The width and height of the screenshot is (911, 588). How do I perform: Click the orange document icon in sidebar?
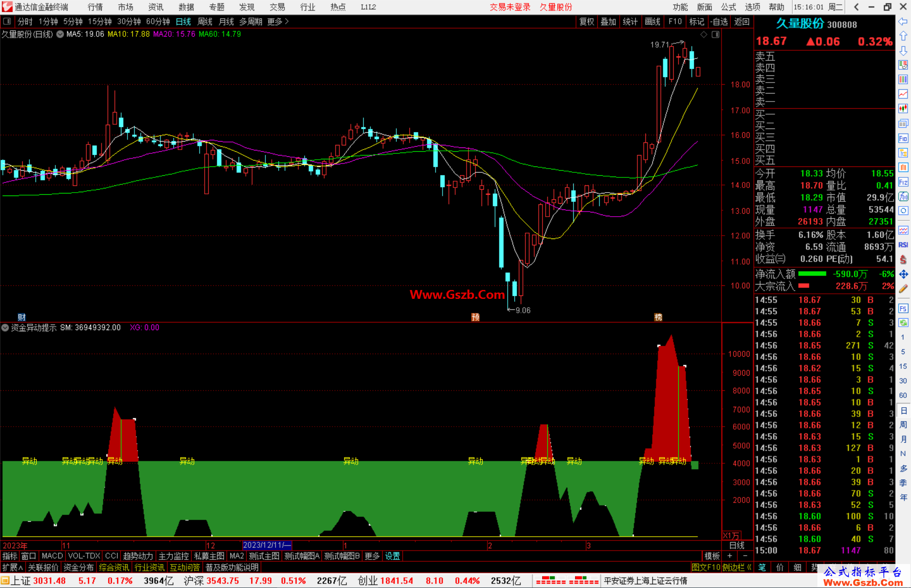click(903, 167)
